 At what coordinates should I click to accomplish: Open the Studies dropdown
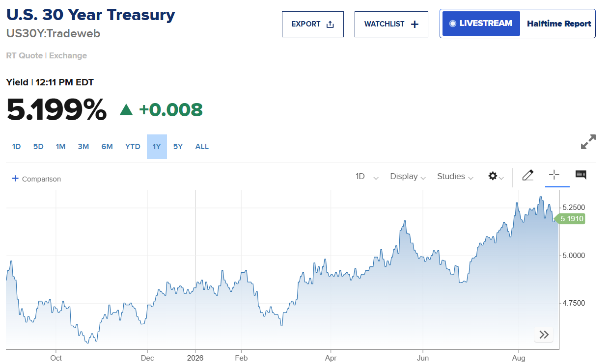coord(455,177)
